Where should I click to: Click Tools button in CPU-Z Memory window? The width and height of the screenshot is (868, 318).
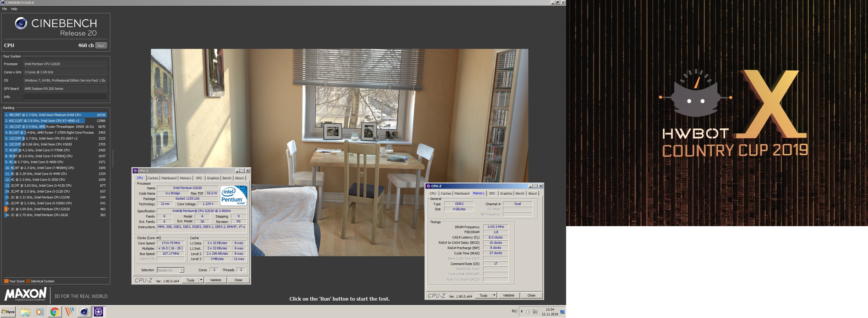484,295
